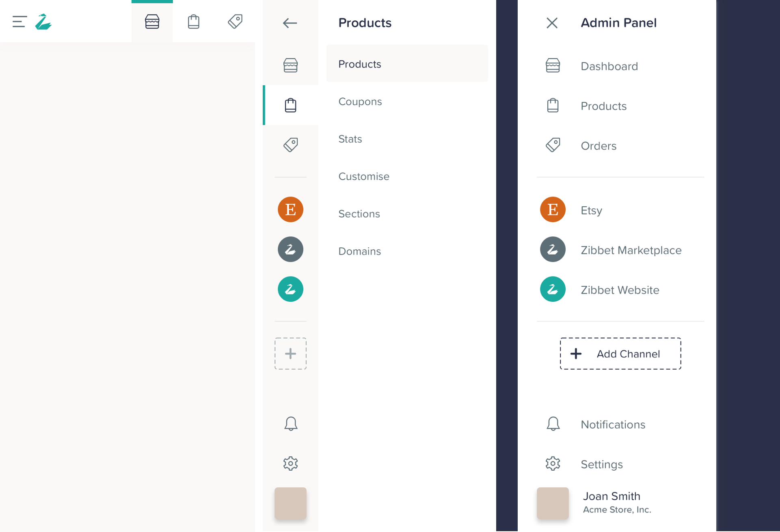Click the orders/tag icon in sidebar
The width and height of the screenshot is (780, 532).
[x=290, y=144]
